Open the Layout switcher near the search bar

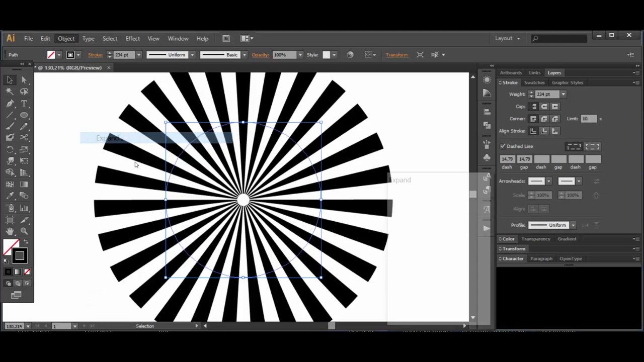click(x=507, y=38)
